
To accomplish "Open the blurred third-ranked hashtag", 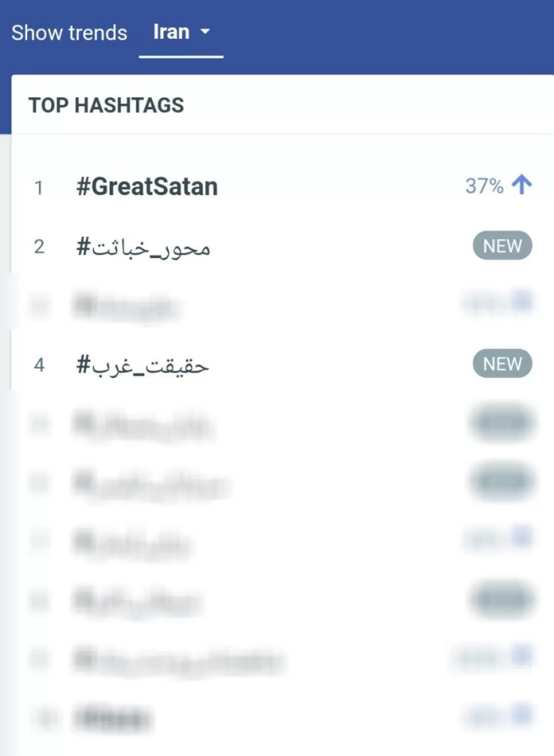I will (x=126, y=307).
